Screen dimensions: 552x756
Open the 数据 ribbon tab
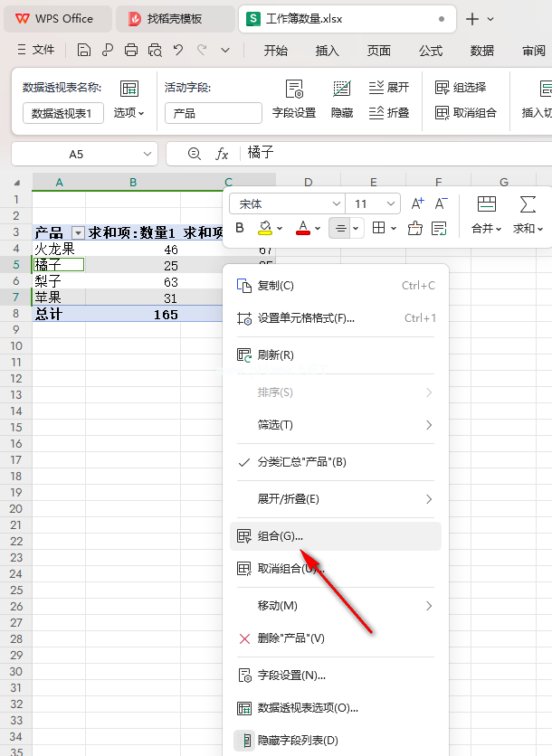pyautogui.click(x=482, y=51)
